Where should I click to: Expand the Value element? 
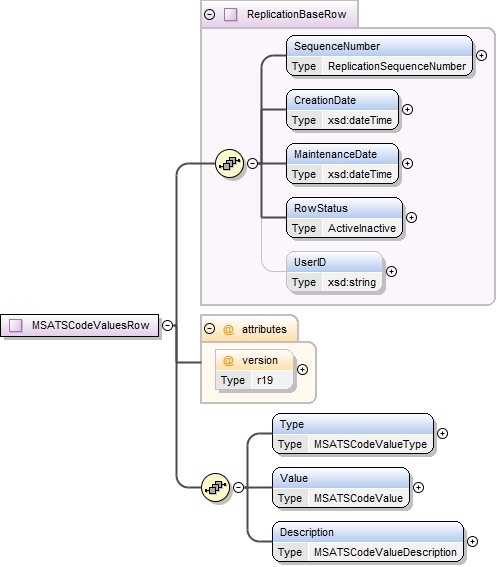click(x=419, y=487)
